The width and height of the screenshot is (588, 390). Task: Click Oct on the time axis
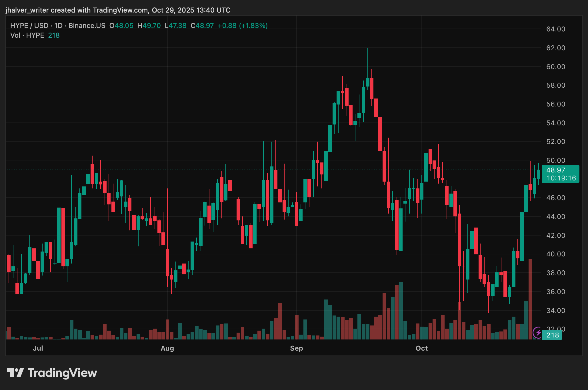tap(421, 348)
